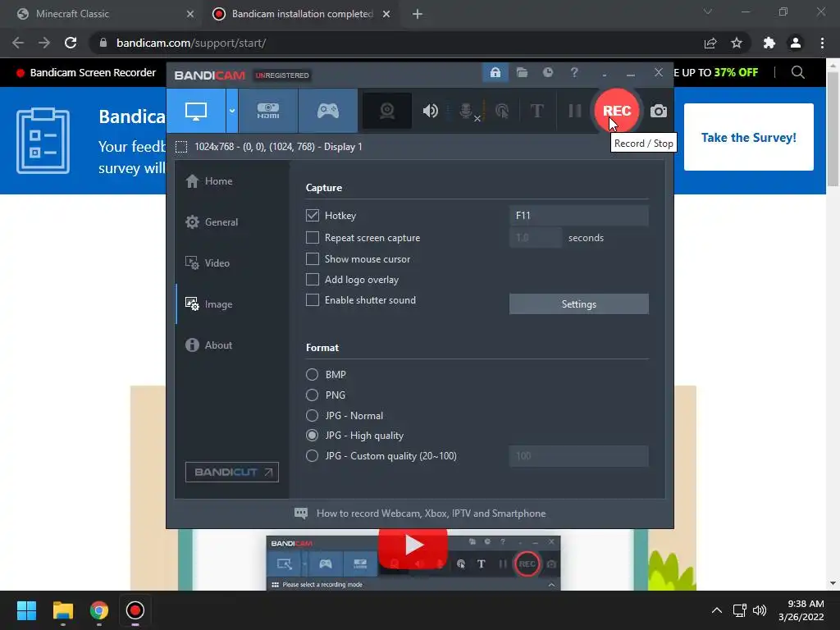Viewport: 840px width, 630px height.
Task: Select JPG - High quality format
Action: [x=312, y=436]
